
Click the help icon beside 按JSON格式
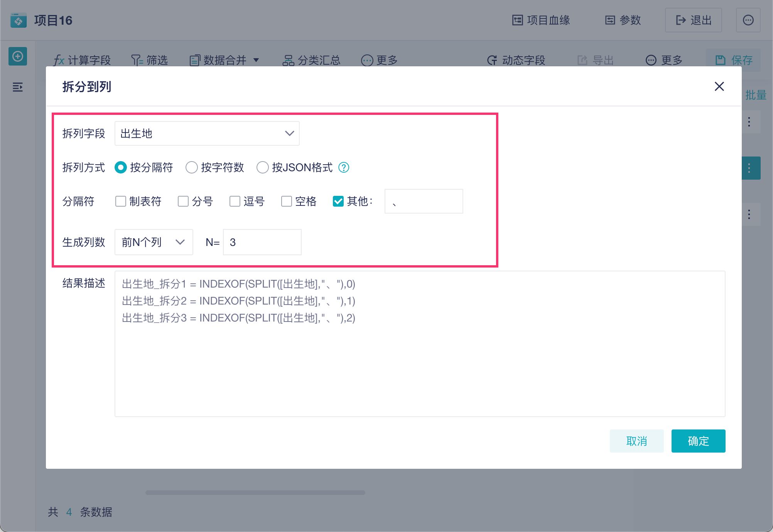[343, 167]
